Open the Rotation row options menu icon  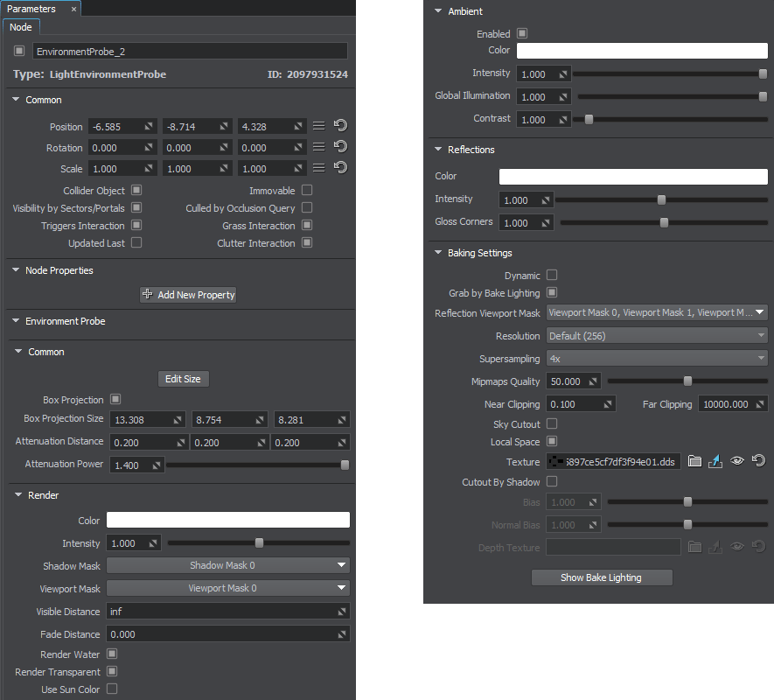click(x=319, y=148)
